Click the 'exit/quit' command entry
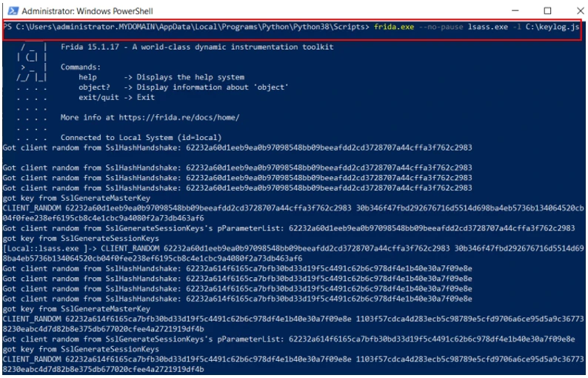Viewport: 588px width, 378px height. click(98, 97)
